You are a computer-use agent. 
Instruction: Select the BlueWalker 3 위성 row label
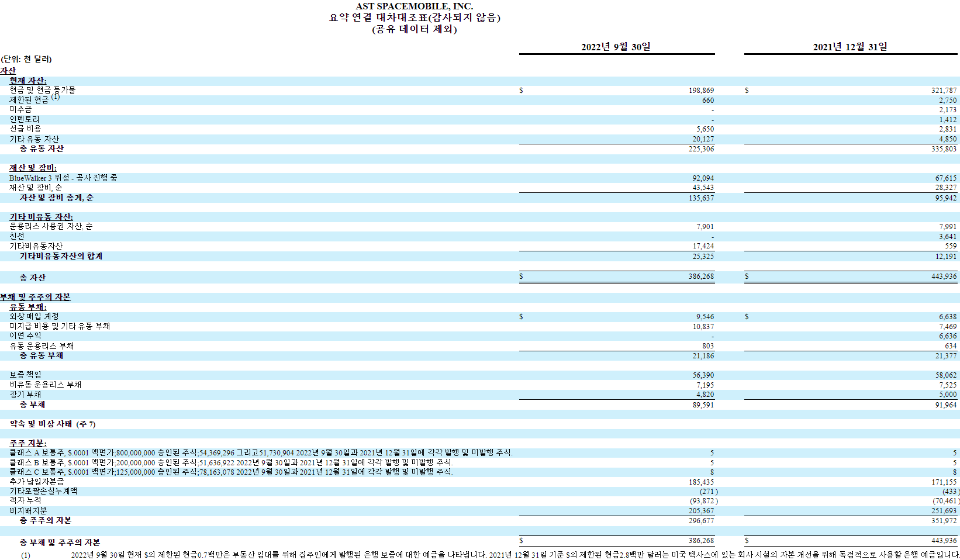click(x=63, y=178)
